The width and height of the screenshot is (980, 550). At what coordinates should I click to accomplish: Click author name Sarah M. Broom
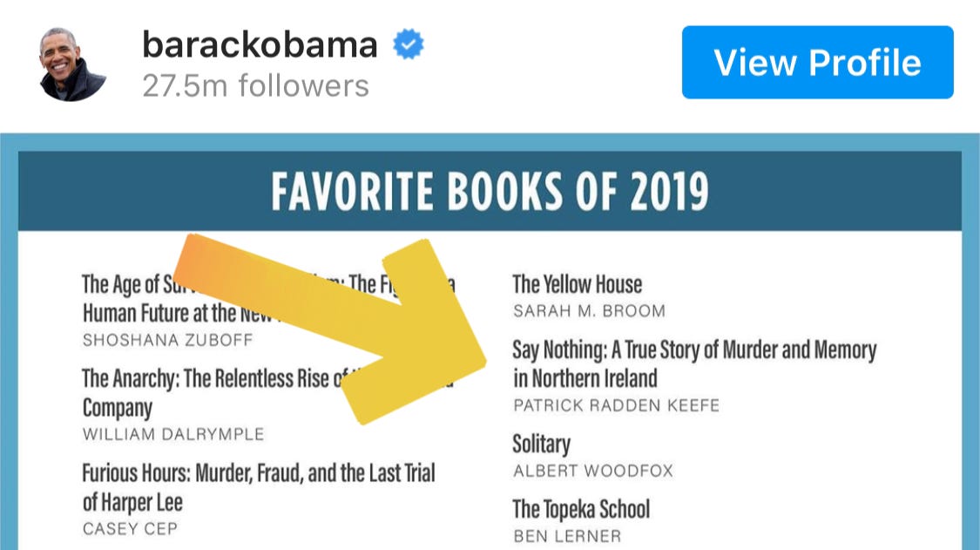(x=590, y=311)
